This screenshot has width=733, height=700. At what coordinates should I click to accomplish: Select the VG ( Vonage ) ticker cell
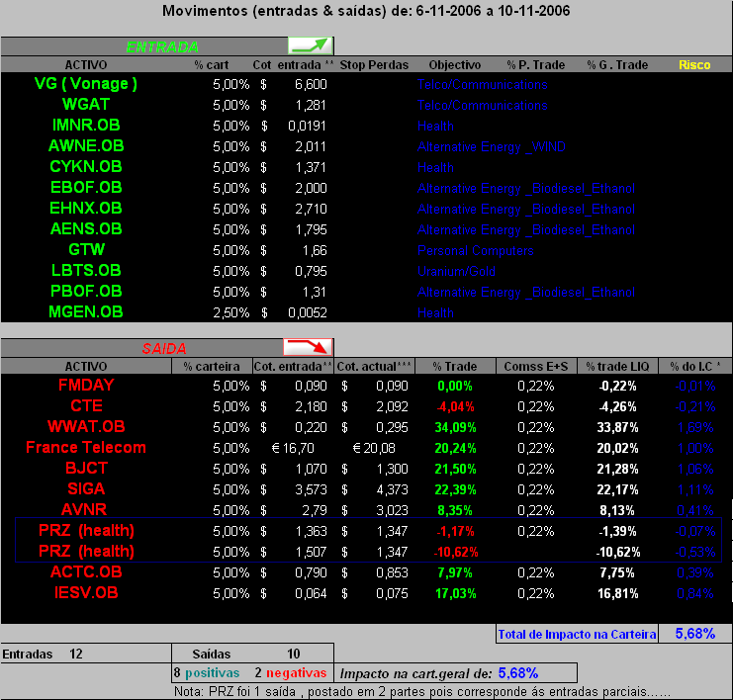pyautogui.click(x=86, y=84)
